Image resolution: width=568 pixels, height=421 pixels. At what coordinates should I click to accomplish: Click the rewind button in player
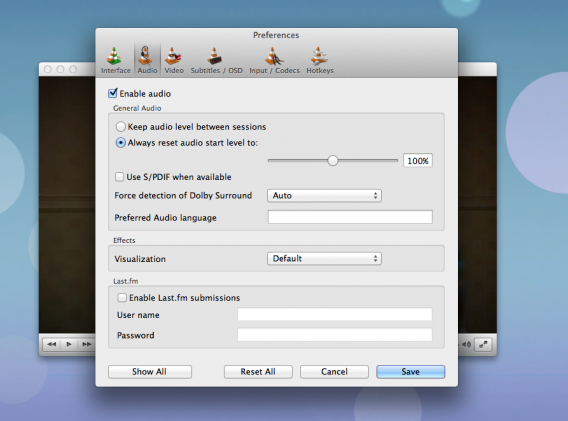[52, 344]
